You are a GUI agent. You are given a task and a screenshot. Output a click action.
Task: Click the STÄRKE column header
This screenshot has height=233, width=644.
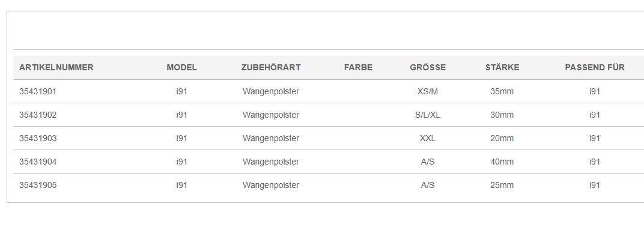(x=502, y=68)
